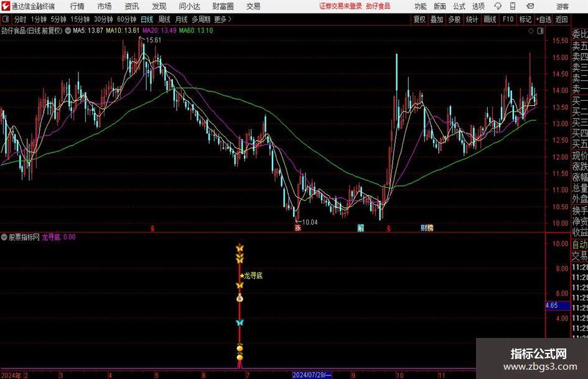Open the mobile phone icon in title bar
This screenshot has width=588, height=379.
pos(513,6)
